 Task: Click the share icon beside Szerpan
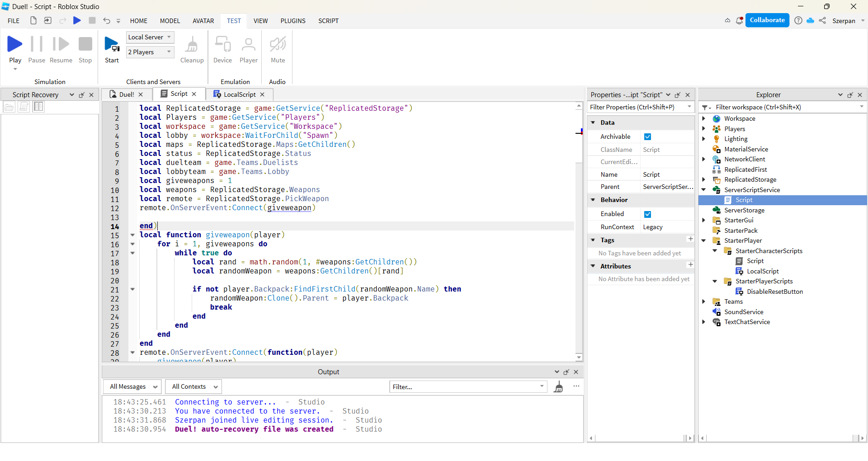point(822,20)
